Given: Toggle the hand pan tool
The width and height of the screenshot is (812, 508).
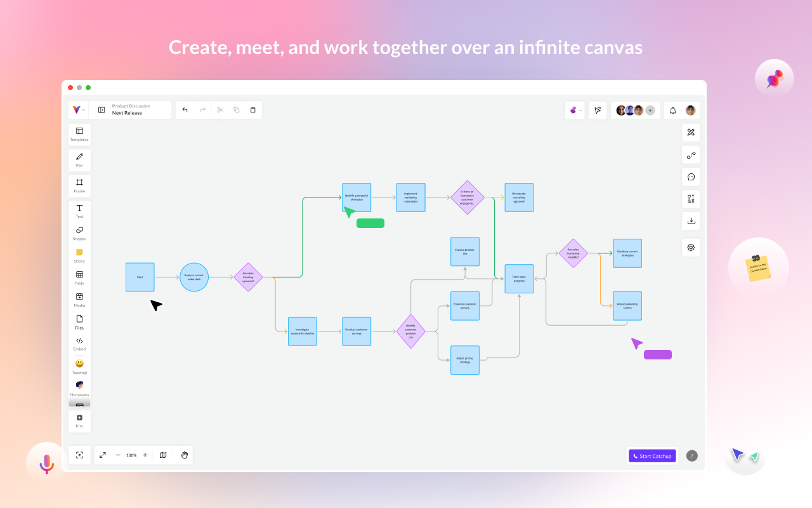Looking at the screenshot, I should point(185,455).
